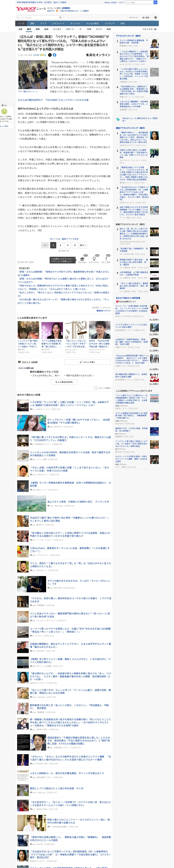
Task: Click the コメントを書く button
Action: [87, 362]
